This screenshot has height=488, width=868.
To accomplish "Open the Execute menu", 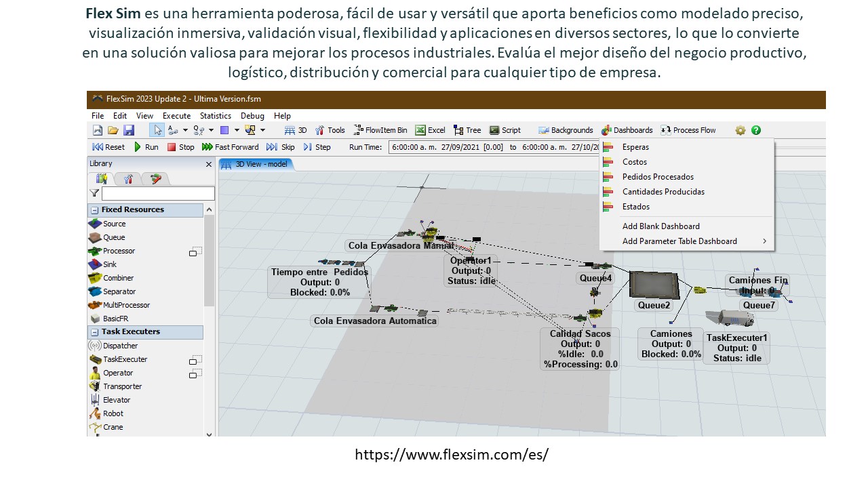I will point(176,116).
